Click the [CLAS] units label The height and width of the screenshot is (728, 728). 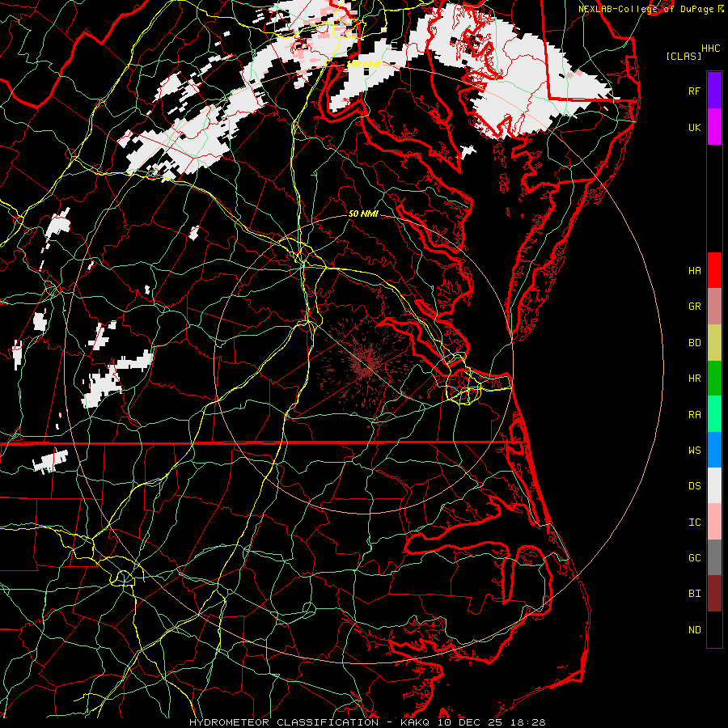pos(684,56)
